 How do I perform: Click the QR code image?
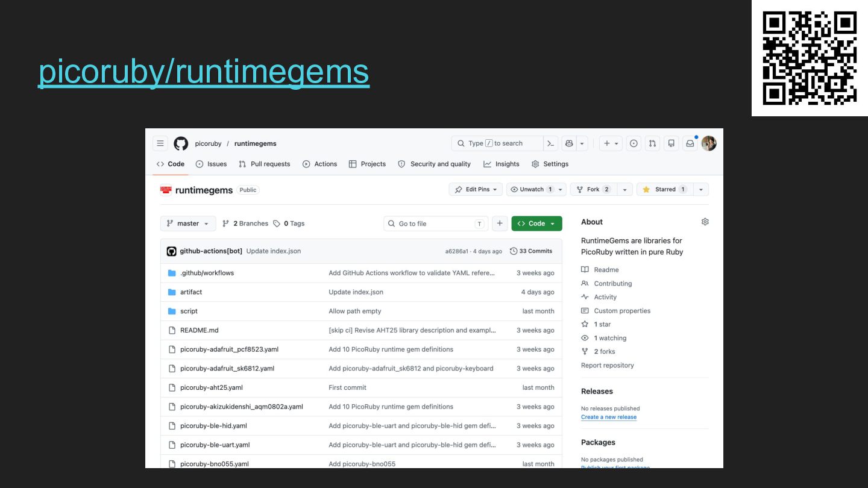[x=810, y=58]
